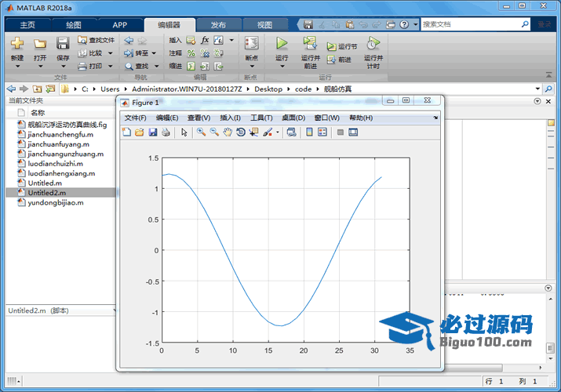Image resolution: width=561 pixels, height=392 pixels.
Task: Open File (文件) menu in Figure 1
Action: 135,118
